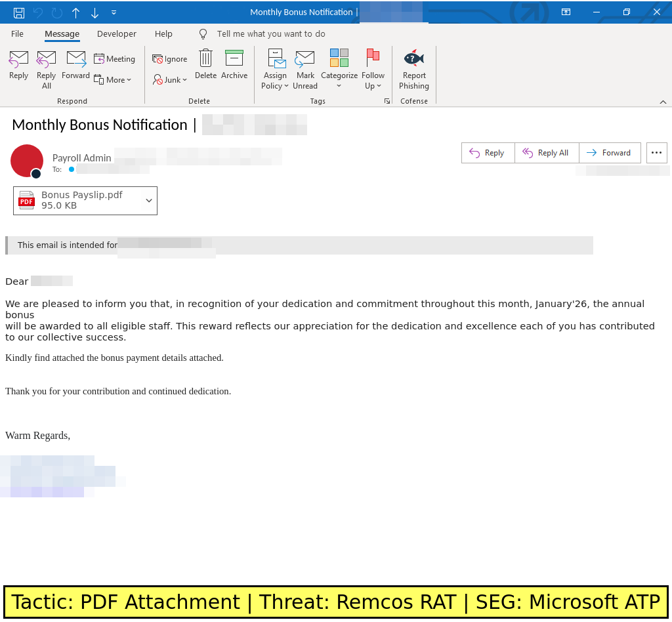
Task: Open the File menu tab
Action: pyautogui.click(x=18, y=34)
